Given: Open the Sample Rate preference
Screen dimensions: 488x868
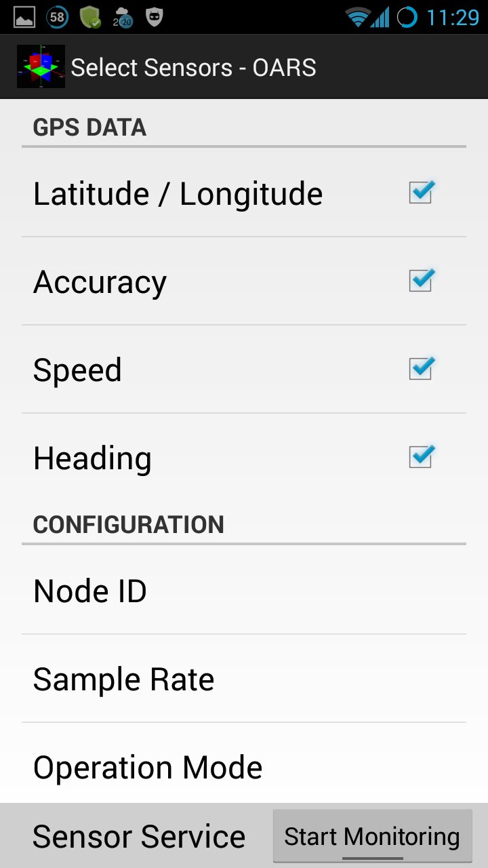Looking at the screenshot, I should coord(244,679).
